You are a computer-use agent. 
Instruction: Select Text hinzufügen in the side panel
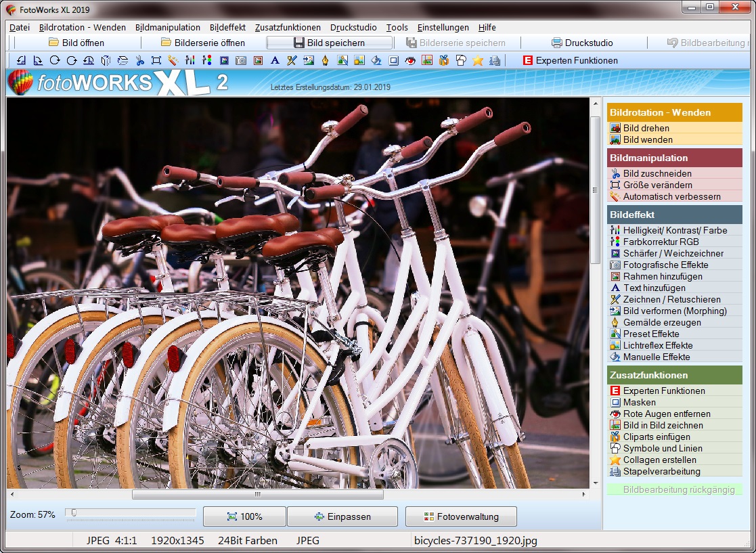click(675, 288)
